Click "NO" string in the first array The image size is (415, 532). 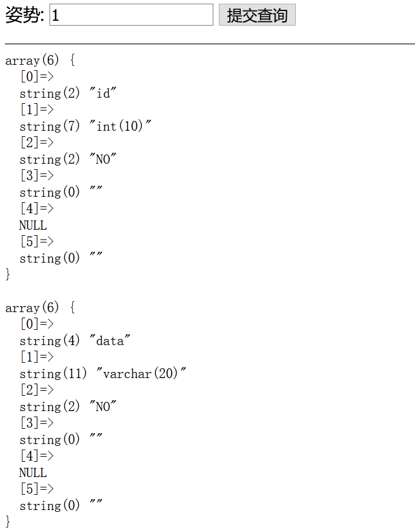[x=103, y=159]
